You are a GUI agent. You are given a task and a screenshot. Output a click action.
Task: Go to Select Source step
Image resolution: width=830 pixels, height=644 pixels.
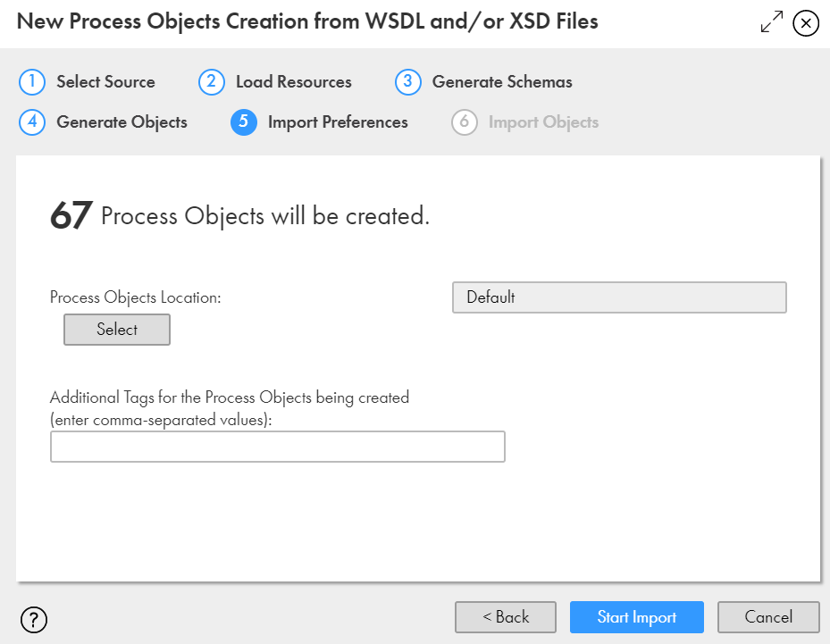(x=105, y=82)
